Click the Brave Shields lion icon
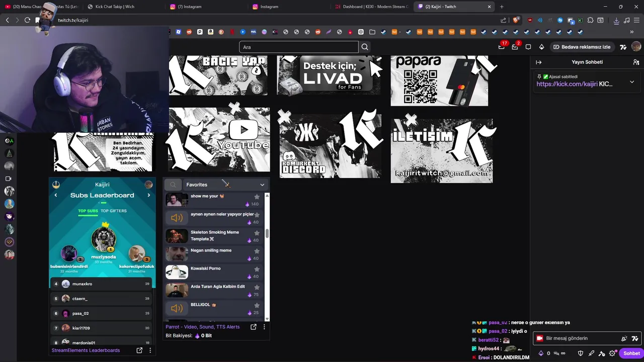 [516, 20]
